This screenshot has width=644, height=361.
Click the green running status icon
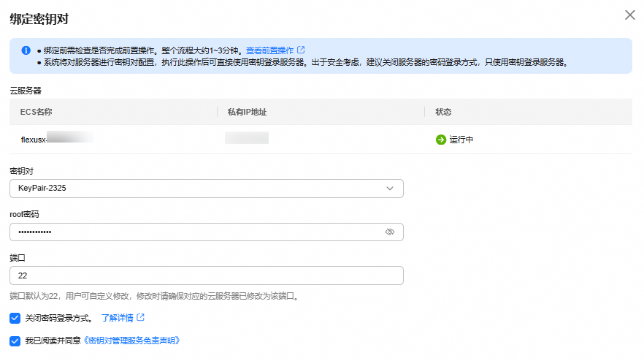[x=441, y=140]
